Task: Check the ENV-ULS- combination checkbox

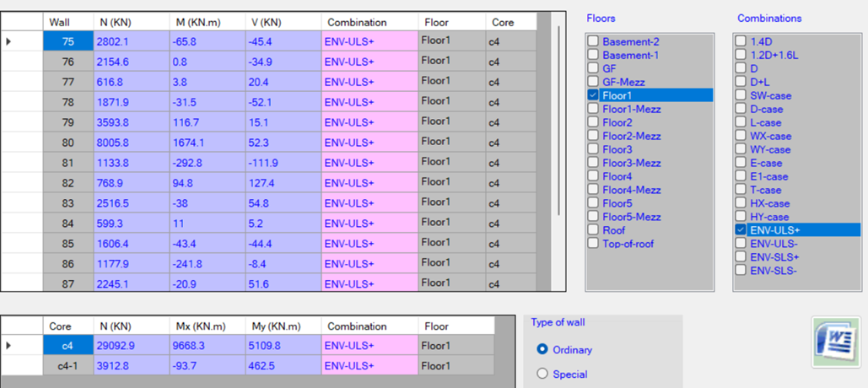Action: (x=741, y=243)
